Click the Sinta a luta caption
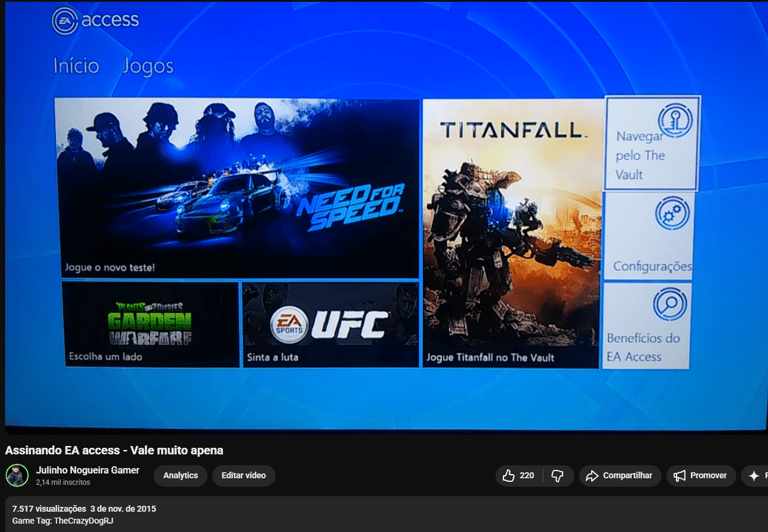This screenshot has height=532, width=768. (x=272, y=357)
